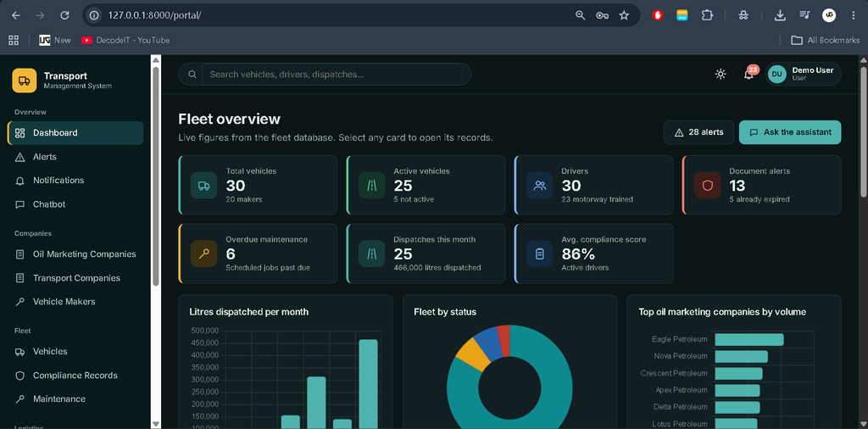Image resolution: width=868 pixels, height=429 pixels.
Task: Open Maintenance in the sidebar
Action: (x=75, y=399)
